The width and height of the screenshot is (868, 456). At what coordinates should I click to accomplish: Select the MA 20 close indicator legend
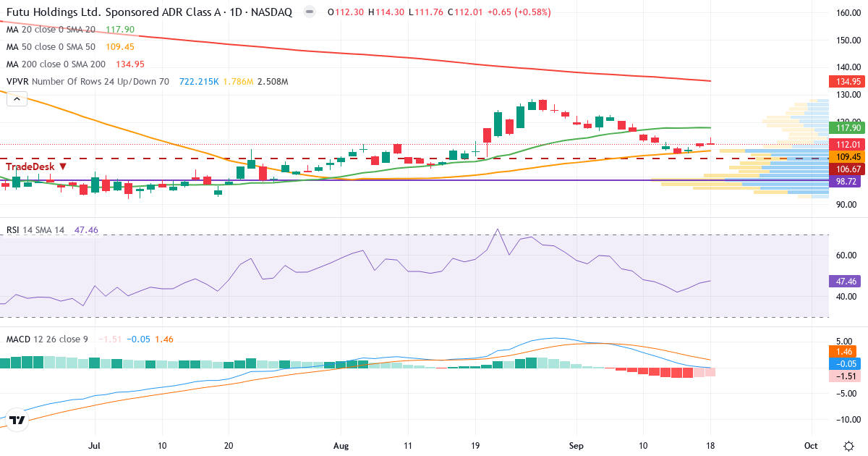(51, 30)
